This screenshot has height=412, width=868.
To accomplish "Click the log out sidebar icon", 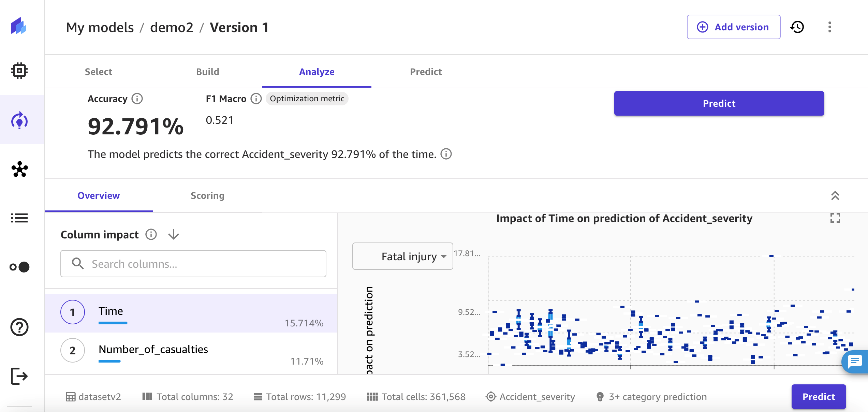I will pos(19,376).
